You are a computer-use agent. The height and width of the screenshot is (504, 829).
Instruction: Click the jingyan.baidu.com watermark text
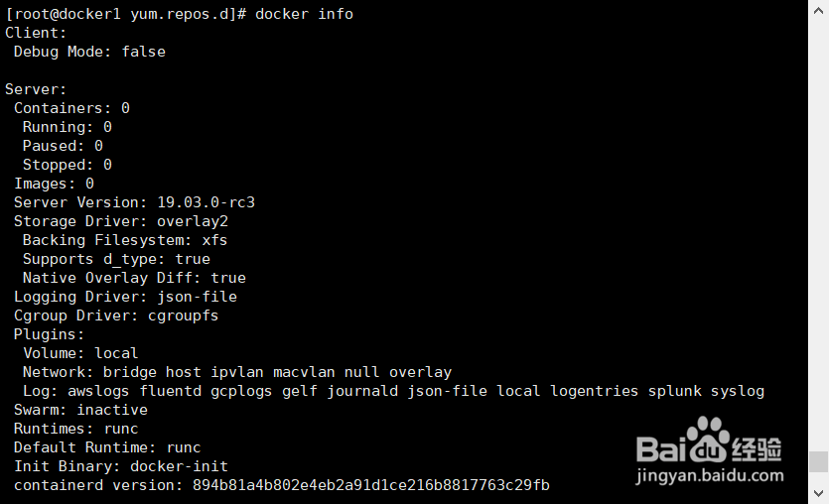710,475
